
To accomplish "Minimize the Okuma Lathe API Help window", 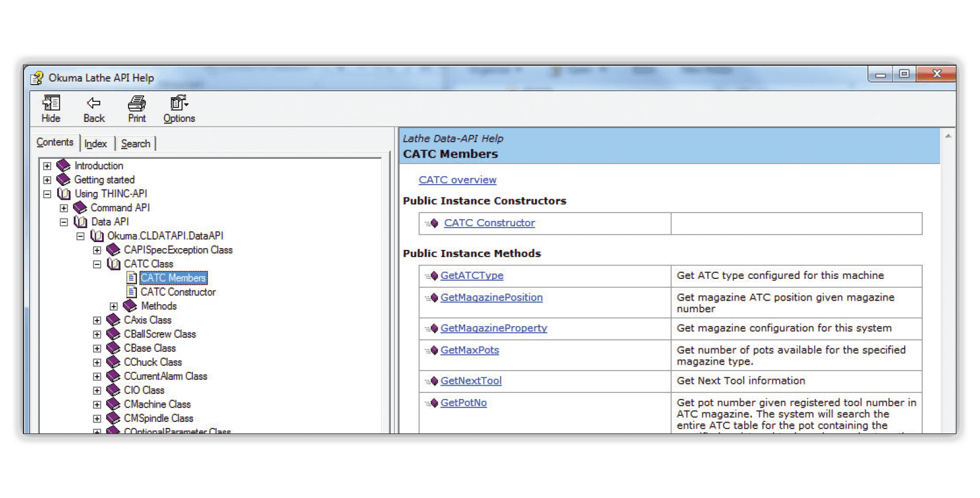I will (x=880, y=74).
